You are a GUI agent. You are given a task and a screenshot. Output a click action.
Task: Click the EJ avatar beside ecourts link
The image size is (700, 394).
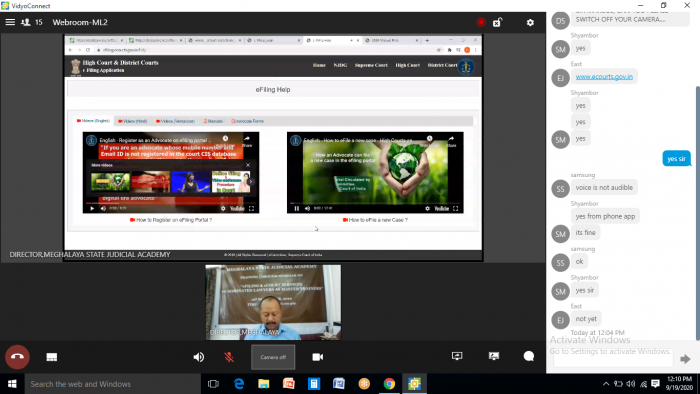pos(560,78)
